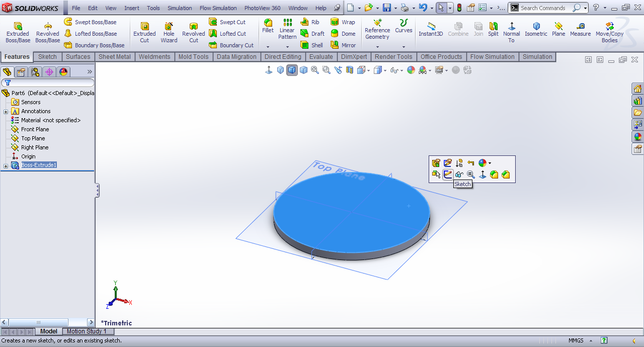Expand the Linear Pattern dropdown arrow
Viewport: 644px width, 347px height.
(x=287, y=47)
